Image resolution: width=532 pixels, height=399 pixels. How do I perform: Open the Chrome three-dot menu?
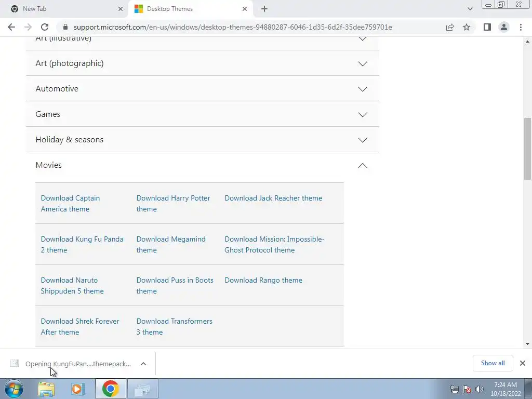521,27
